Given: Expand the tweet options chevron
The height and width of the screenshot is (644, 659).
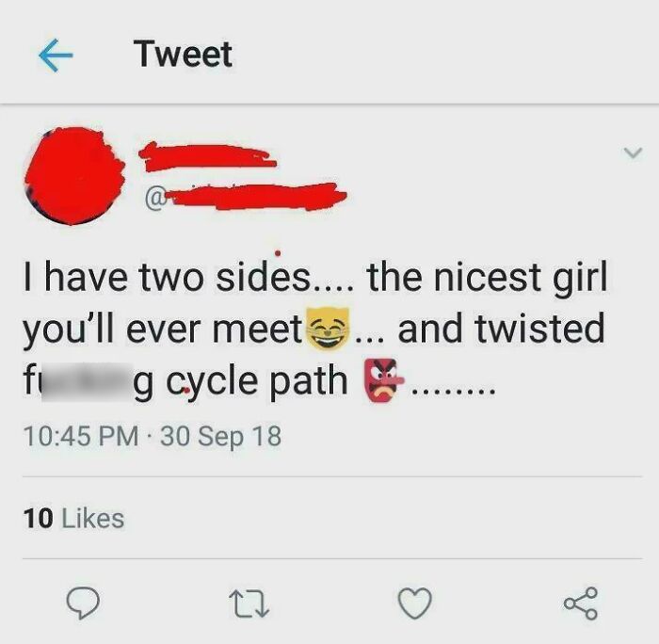Looking at the screenshot, I should click(633, 153).
